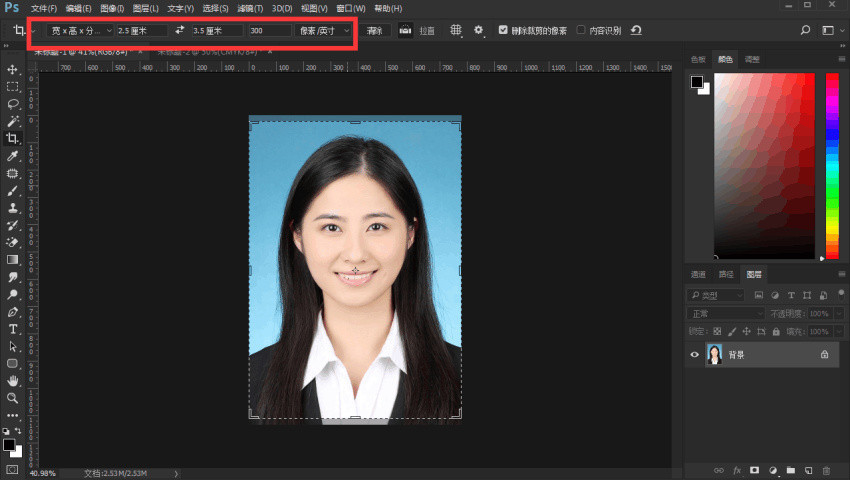Open the 图像(I) menu
Image resolution: width=850 pixels, height=480 pixels.
coord(112,9)
